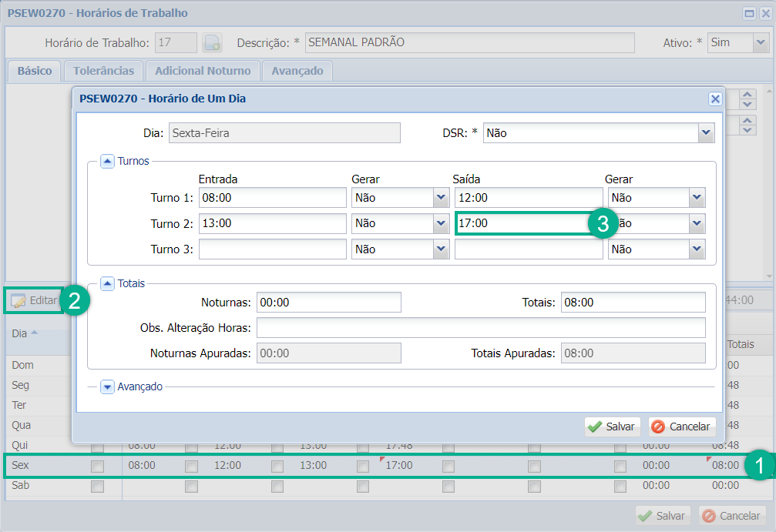Click the green check Salvar button in dialog
The image size is (776, 532).
coord(611,427)
